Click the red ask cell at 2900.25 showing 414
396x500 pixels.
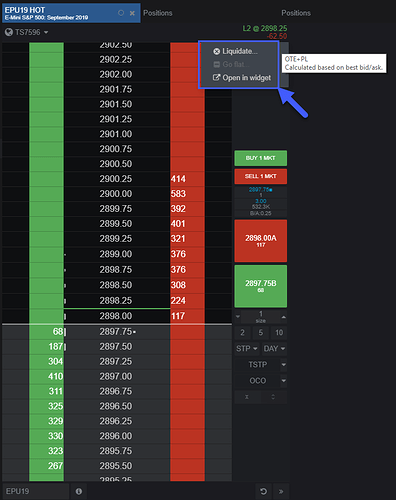pyautogui.click(x=187, y=179)
